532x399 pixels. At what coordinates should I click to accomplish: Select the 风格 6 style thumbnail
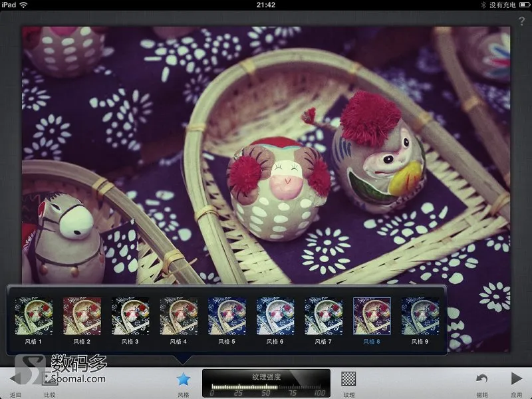pyautogui.click(x=275, y=317)
